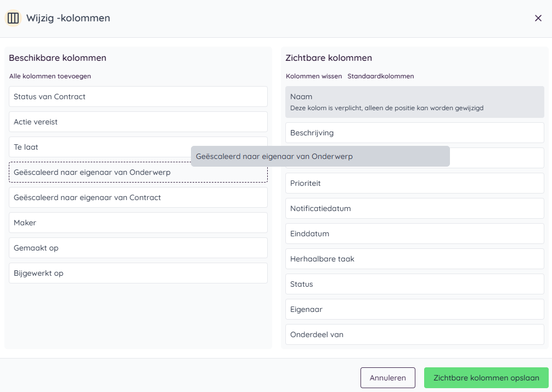Select 'Einddatum' in visible columns
The height and width of the screenshot is (392, 552).
click(414, 234)
